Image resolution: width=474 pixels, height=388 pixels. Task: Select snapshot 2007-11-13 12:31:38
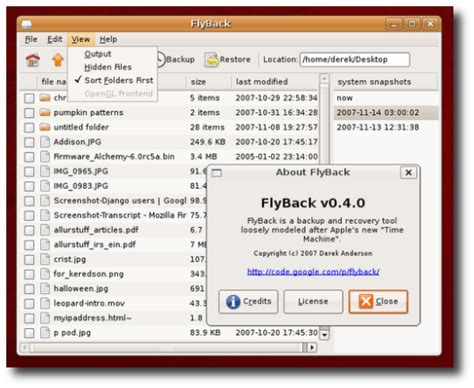386,127
